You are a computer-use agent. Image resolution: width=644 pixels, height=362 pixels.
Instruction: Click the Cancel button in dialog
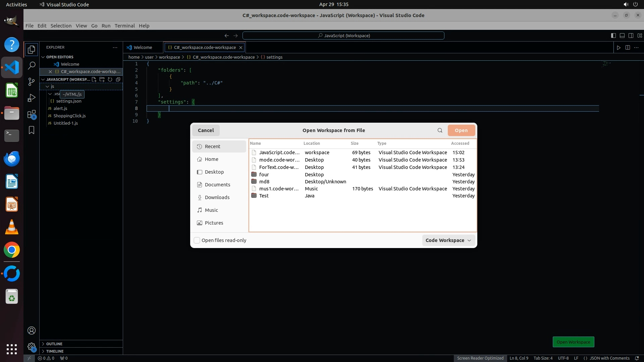(206, 130)
